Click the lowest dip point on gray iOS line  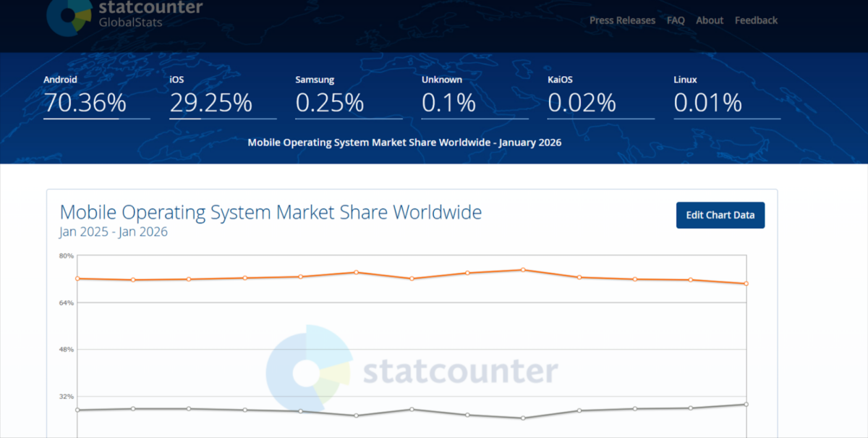523,418
